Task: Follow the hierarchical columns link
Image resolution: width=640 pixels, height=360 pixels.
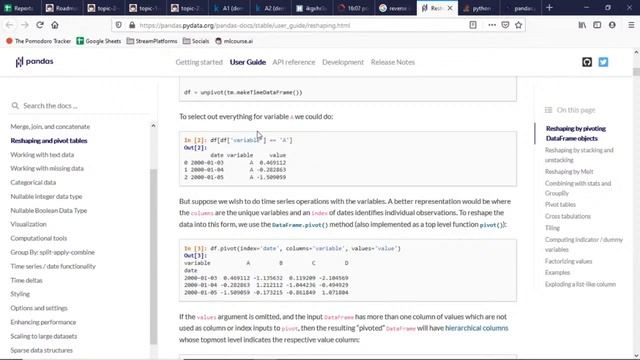Action: coord(477,328)
